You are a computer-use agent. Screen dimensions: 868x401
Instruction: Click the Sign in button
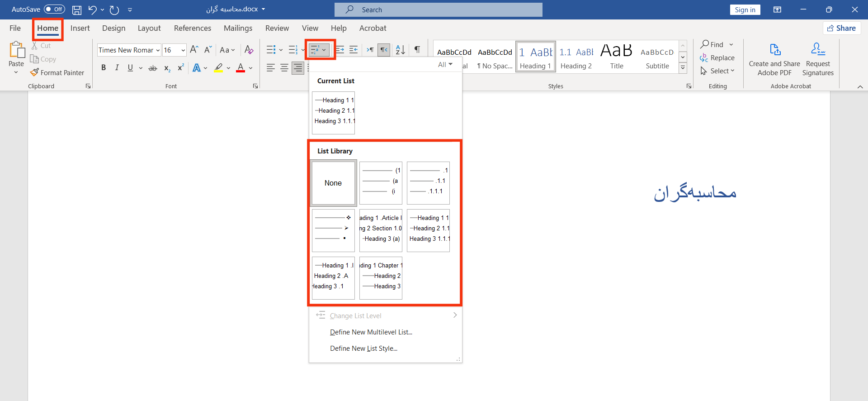click(745, 10)
